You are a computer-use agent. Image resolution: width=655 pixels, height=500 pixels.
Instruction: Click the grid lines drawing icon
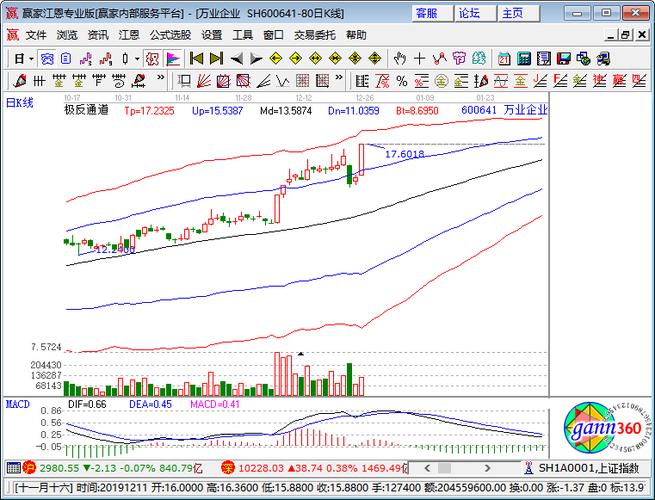coord(39,81)
